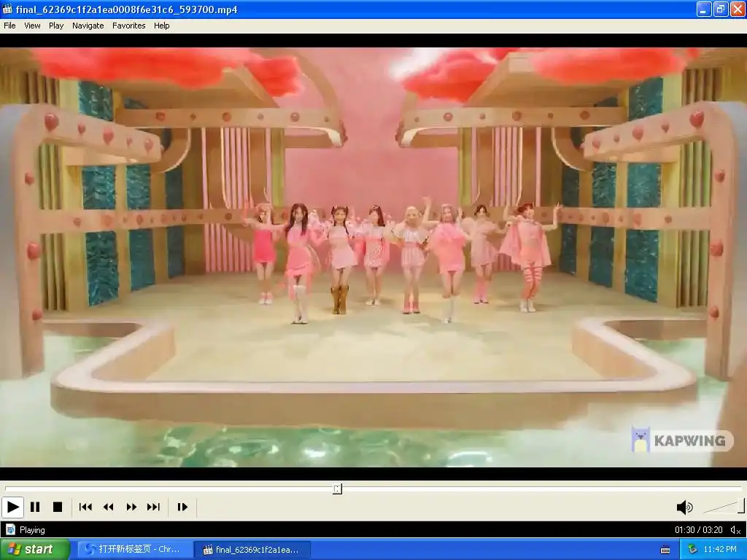Skip to previous file
The width and height of the screenshot is (747, 560).
click(86, 507)
